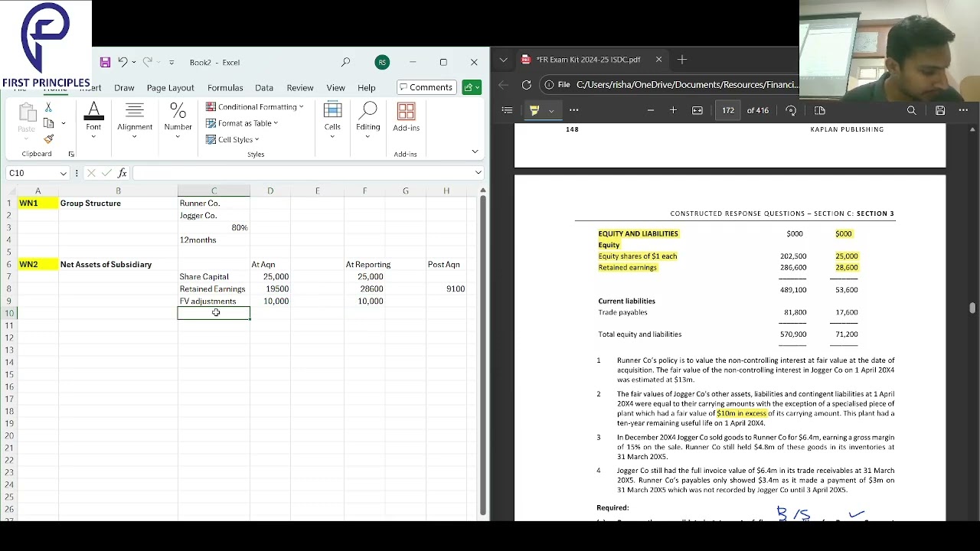980x551 pixels.
Task: Expand the Copy options arrow
Action: [63, 122]
